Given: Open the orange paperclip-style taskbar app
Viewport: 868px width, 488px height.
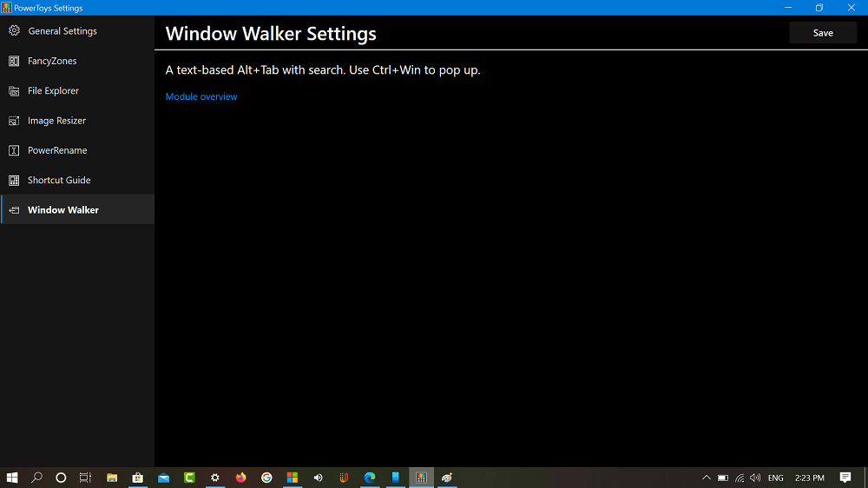Looking at the screenshot, I should pos(344,478).
